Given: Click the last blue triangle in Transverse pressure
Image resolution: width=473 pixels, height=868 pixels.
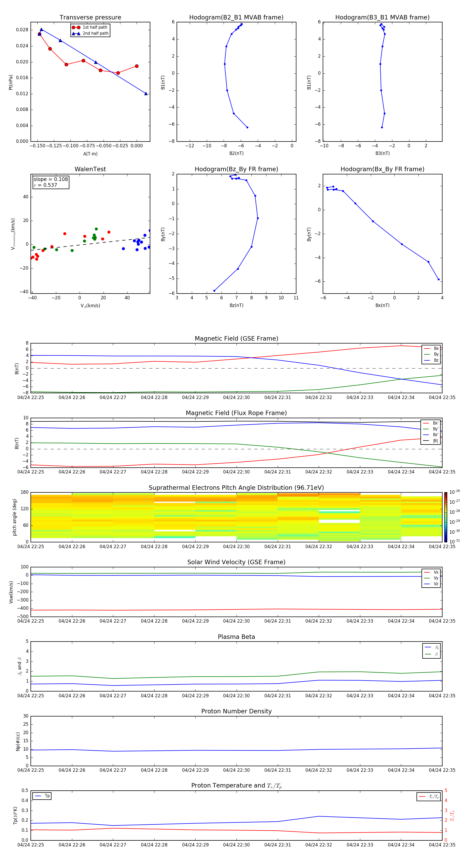Looking at the screenshot, I should coord(146,94).
